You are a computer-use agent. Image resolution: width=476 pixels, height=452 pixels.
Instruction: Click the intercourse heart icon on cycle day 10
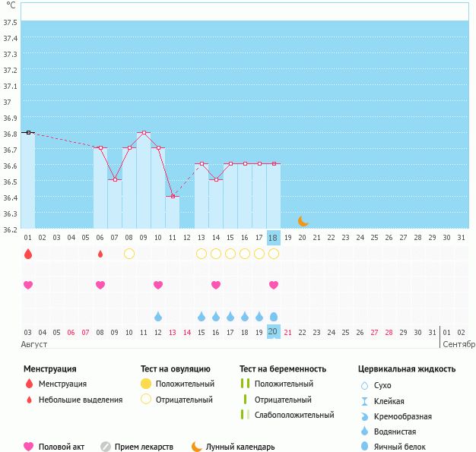point(158,285)
